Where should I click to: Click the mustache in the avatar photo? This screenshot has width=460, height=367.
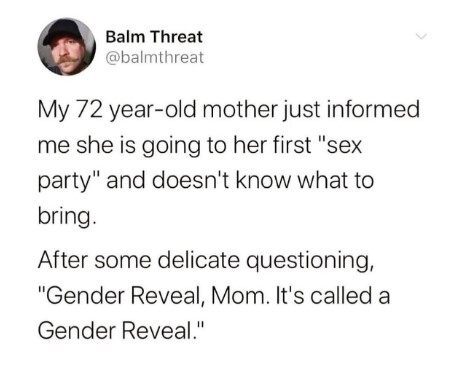click(70, 60)
